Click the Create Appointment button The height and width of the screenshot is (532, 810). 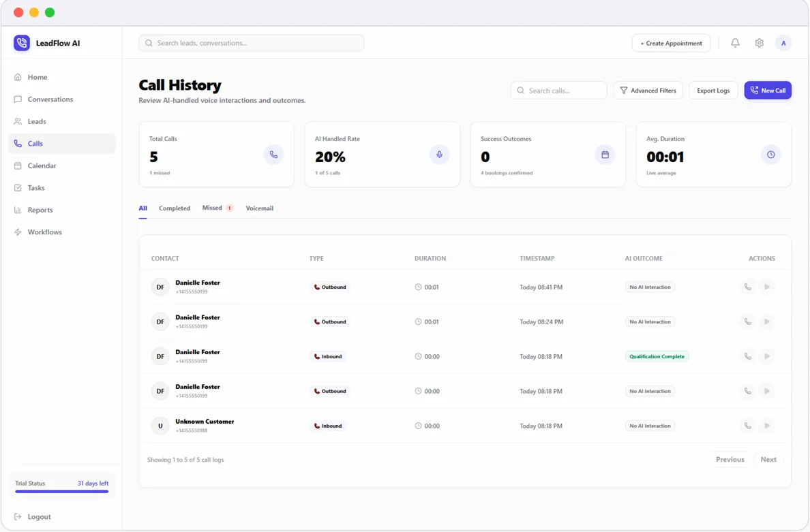671,43
